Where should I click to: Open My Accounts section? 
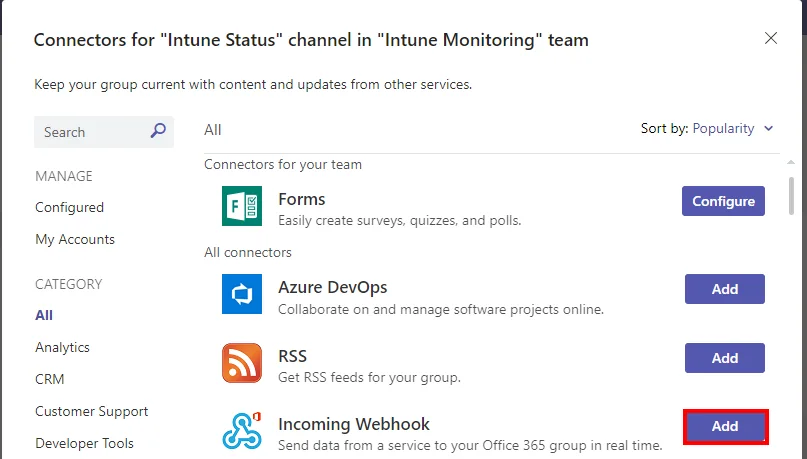[x=75, y=239]
